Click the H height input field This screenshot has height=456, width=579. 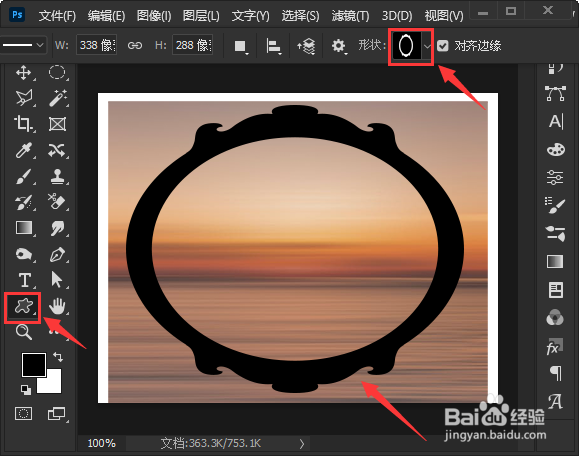click(x=192, y=45)
